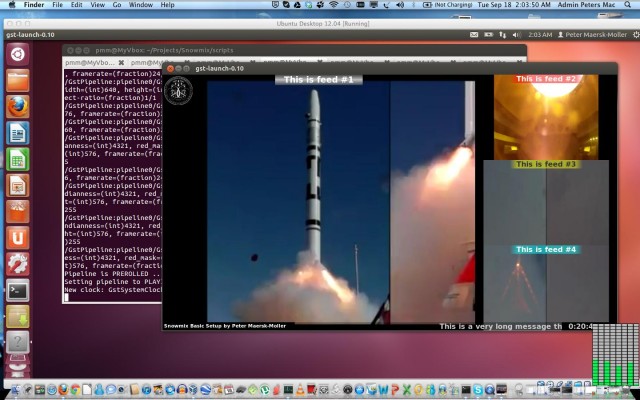The width and height of the screenshot is (640, 400).
Task: Launch Firefox from the Ubuntu launcher
Action: pos(17,106)
